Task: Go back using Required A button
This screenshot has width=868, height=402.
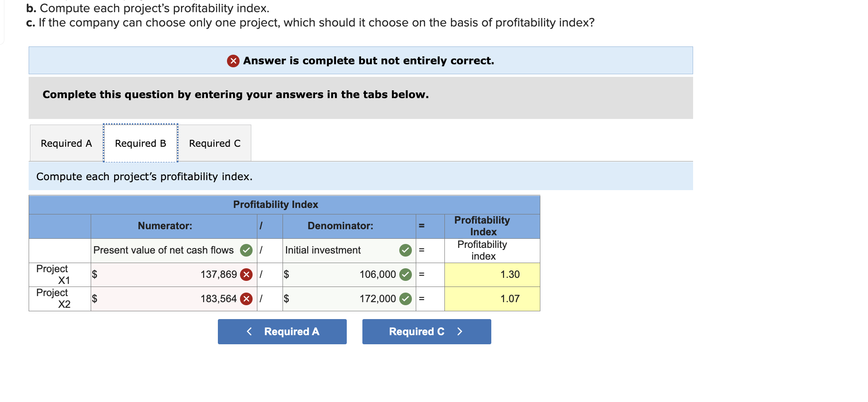Action: point(282,332)
